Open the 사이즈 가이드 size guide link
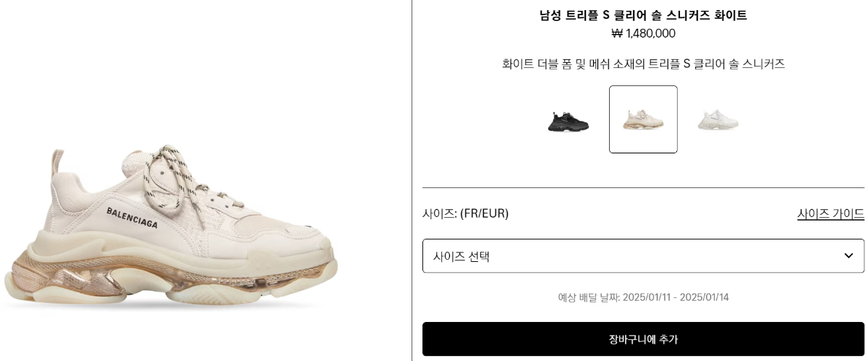The width and height of the screenshot is (868, 361). click(x=830, y=213)
